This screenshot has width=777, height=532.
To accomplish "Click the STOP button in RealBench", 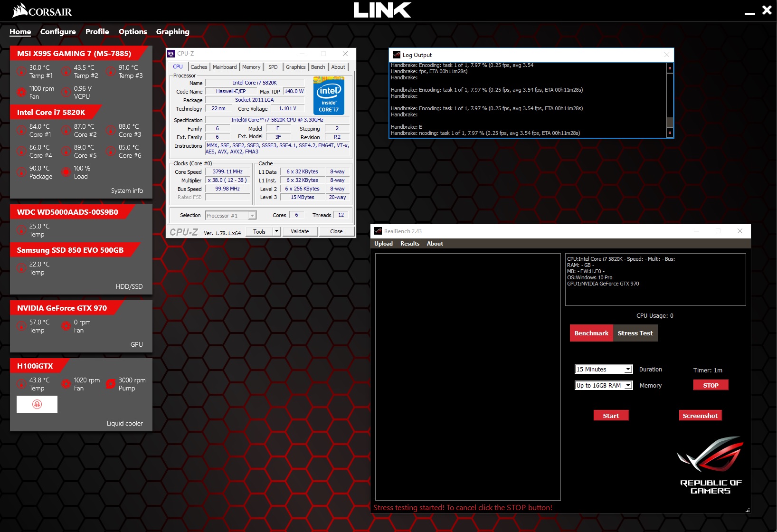I will (711, 385).
